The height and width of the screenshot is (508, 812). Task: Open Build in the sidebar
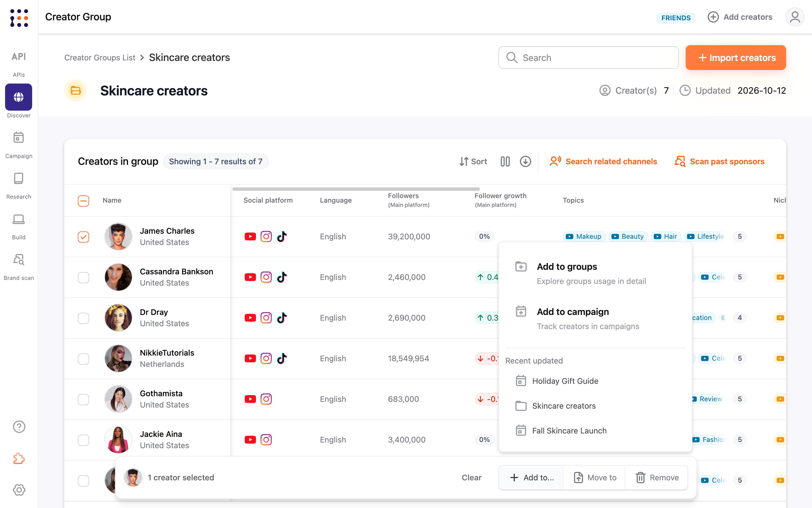coord(19,226)
